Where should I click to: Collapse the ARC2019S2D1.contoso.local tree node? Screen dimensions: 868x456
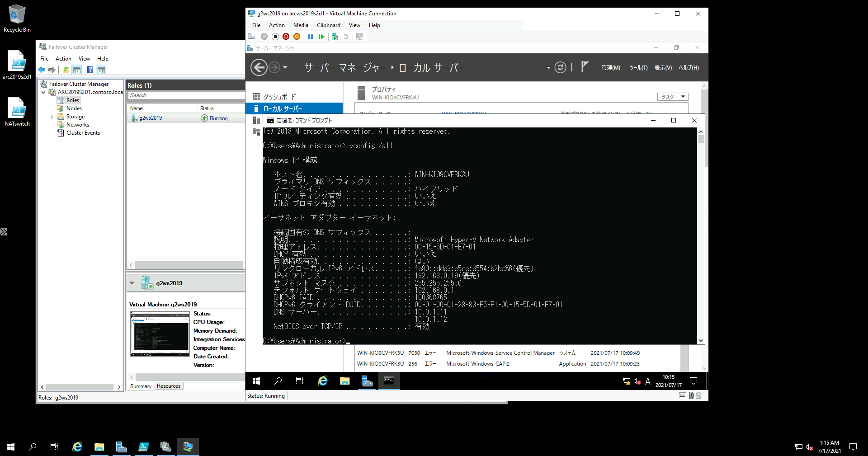[43, 92]
